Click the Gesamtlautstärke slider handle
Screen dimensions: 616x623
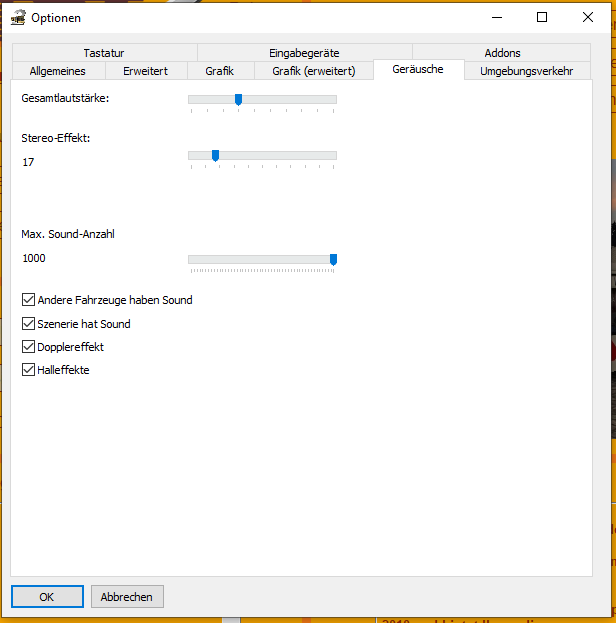(x=238, y=99)
